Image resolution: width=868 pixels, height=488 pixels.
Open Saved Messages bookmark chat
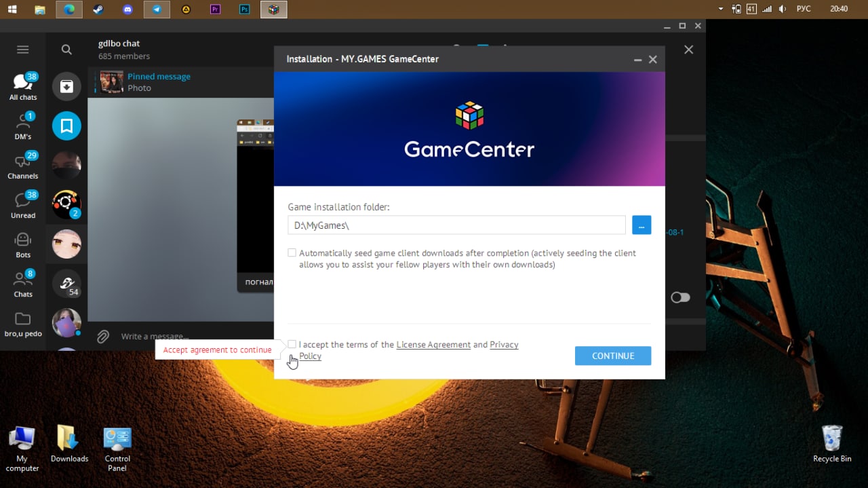point(66,126)
